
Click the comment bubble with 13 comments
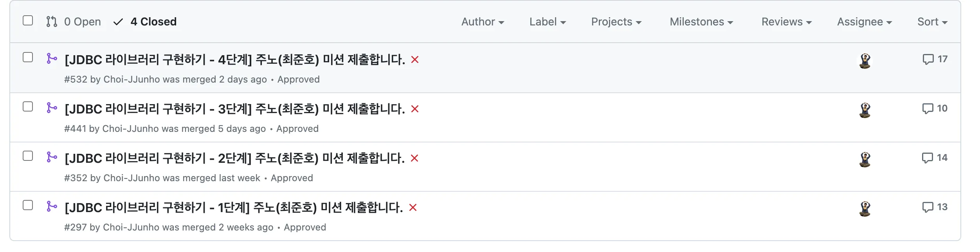(x=934, y=207)
